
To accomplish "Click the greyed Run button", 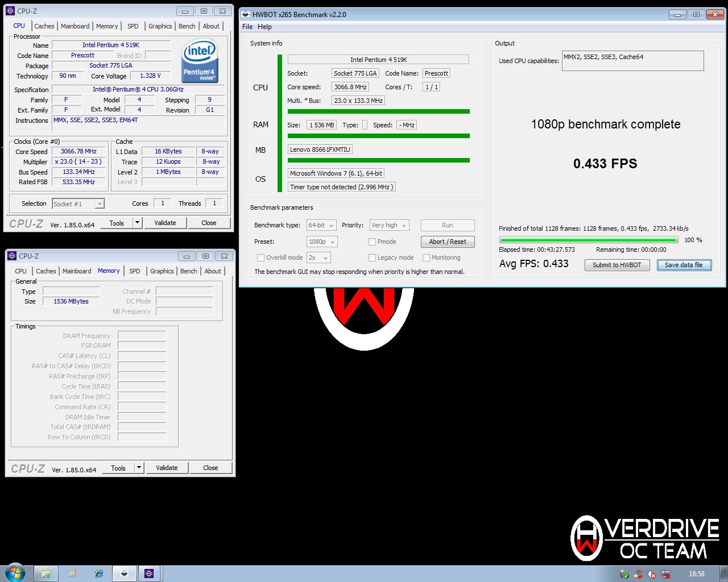I will coord(448,225).
